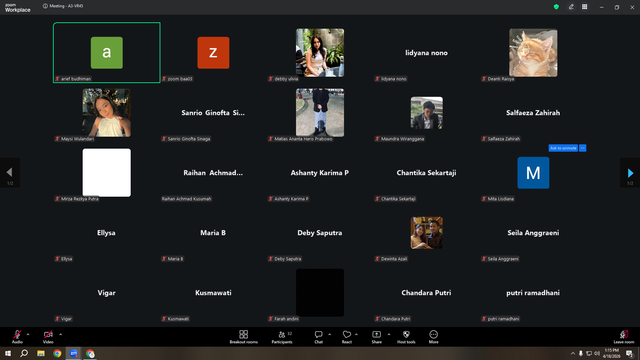Switch to the Zoom app in the taskbar
640x360 pixels.
coord(74,353)
